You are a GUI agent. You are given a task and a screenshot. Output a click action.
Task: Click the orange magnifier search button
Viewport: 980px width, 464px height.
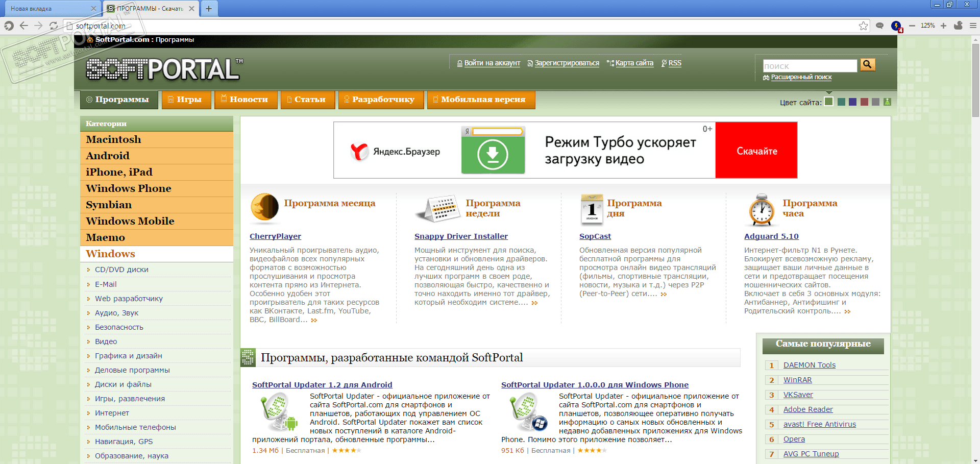pyautogui.click(x=868, y=64)
